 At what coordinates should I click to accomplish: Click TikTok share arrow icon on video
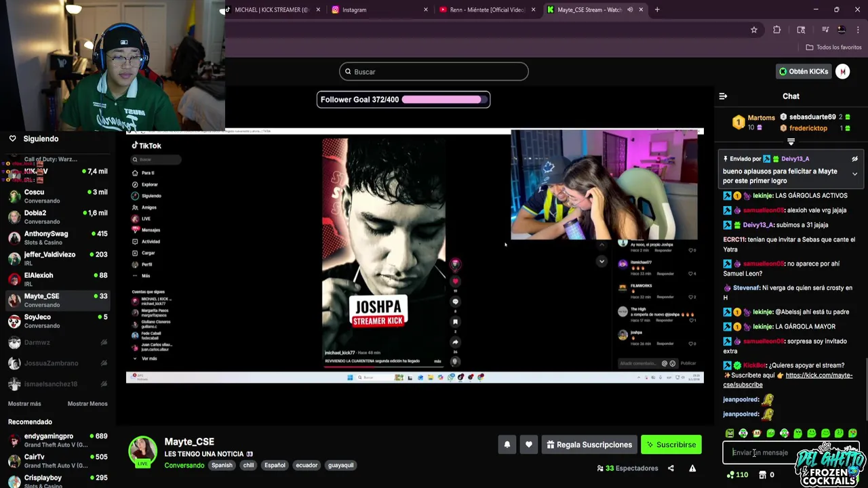point(455,342)
